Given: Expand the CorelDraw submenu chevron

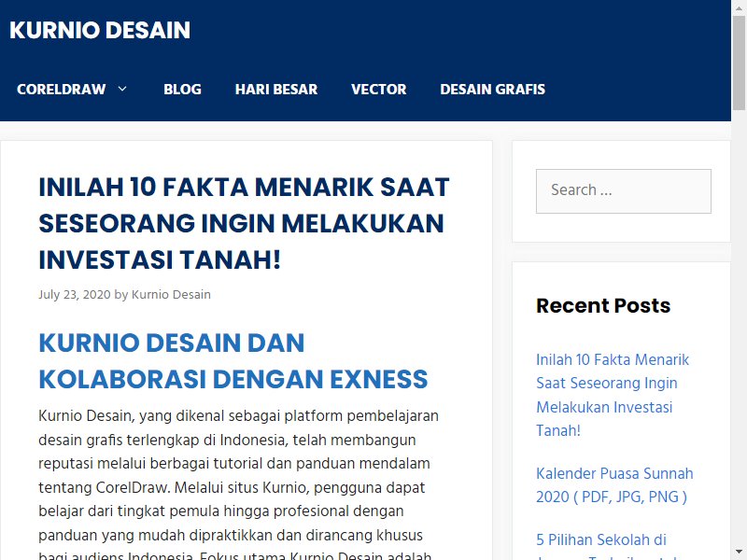Looking at the screenshot, I should 122,89.
